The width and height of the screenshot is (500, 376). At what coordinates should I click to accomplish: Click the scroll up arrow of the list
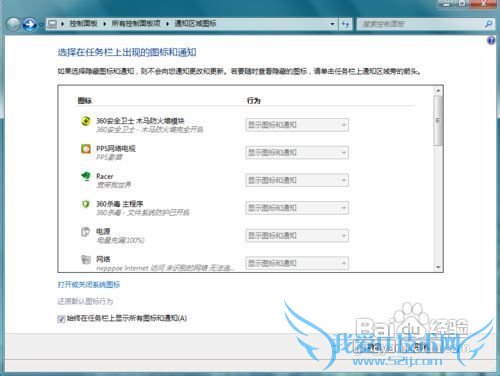pos(438,91)
